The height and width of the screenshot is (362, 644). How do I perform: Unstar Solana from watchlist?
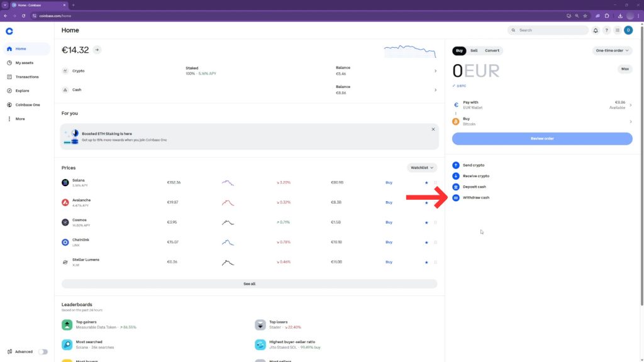[x=426, y=183]
